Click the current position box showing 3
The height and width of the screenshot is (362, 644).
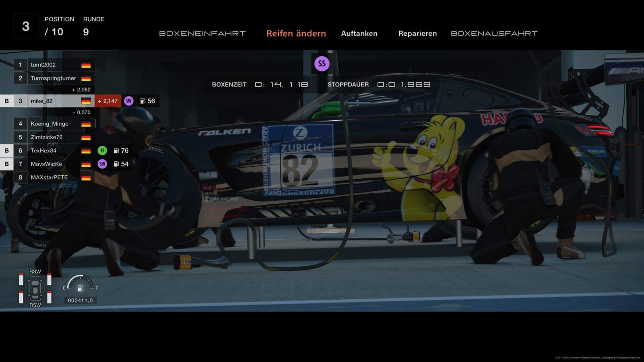click(x=26, y=27)
